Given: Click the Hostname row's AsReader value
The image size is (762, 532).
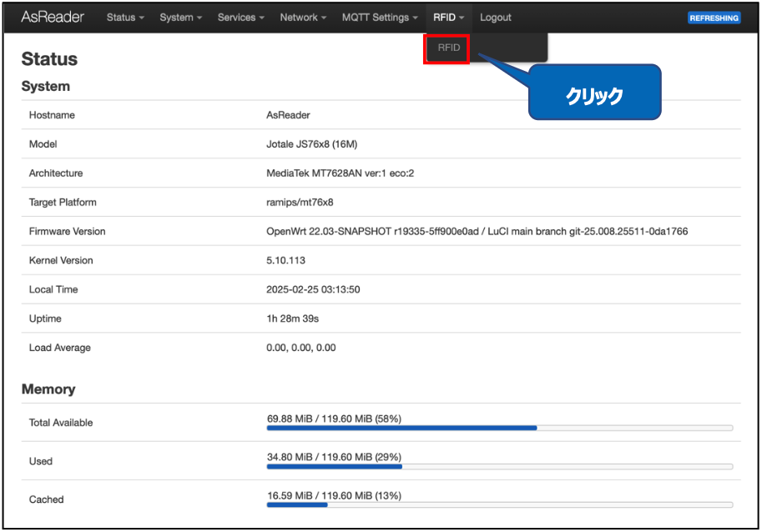Looking at the screenshot, I should coord(288,115).
